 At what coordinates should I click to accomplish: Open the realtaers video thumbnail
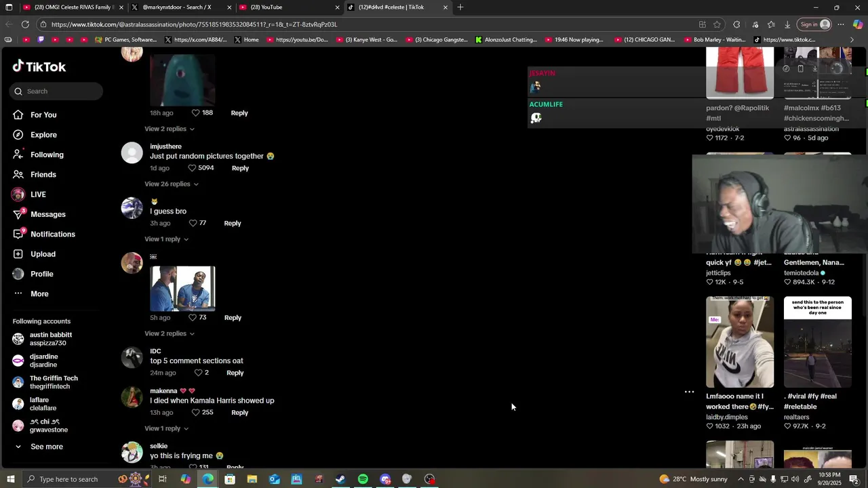[x=818, y=342]
